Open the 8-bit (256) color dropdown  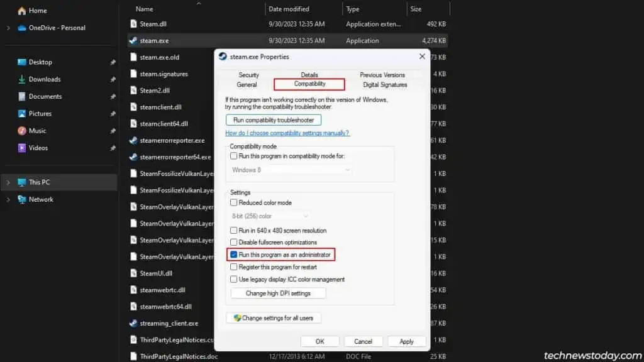pos(269,216)
